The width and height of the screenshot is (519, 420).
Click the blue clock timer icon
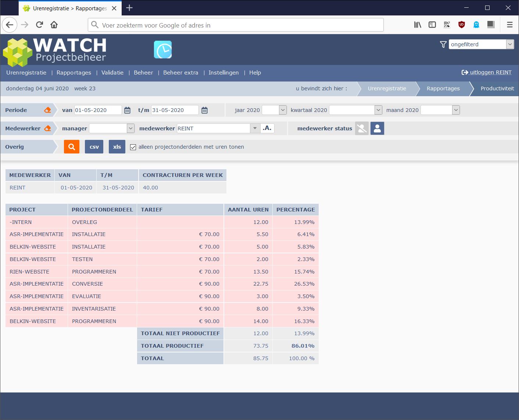tap(163, 50)
